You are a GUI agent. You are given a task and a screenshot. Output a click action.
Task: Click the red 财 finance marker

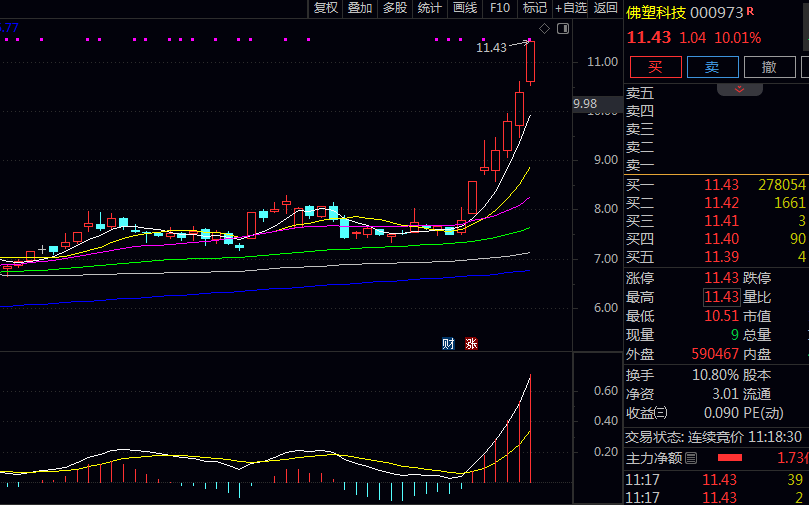pos(449,344)
